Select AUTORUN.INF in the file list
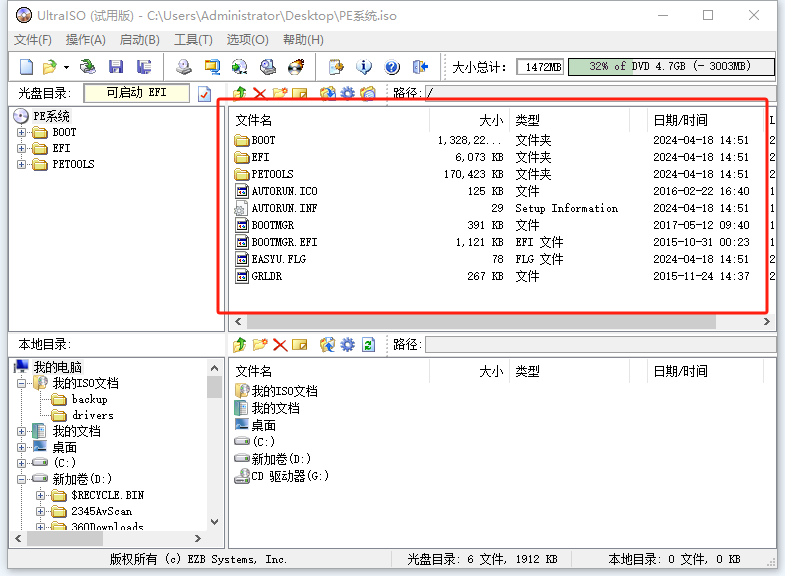Viewport: 785px width, 576px height. (x=284, y=208)
